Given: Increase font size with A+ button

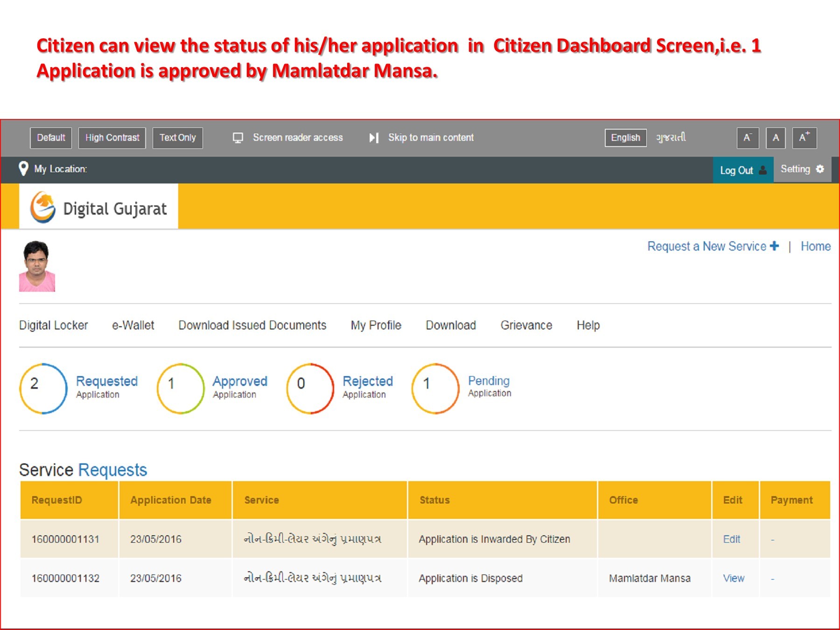Looking at the screenshot, I should [x=804, y=138].
